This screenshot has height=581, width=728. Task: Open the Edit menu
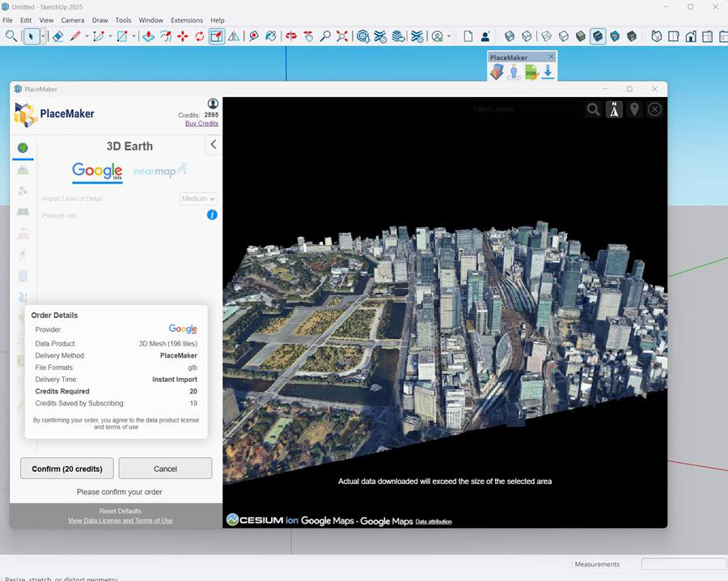click(x=26, y=20)
